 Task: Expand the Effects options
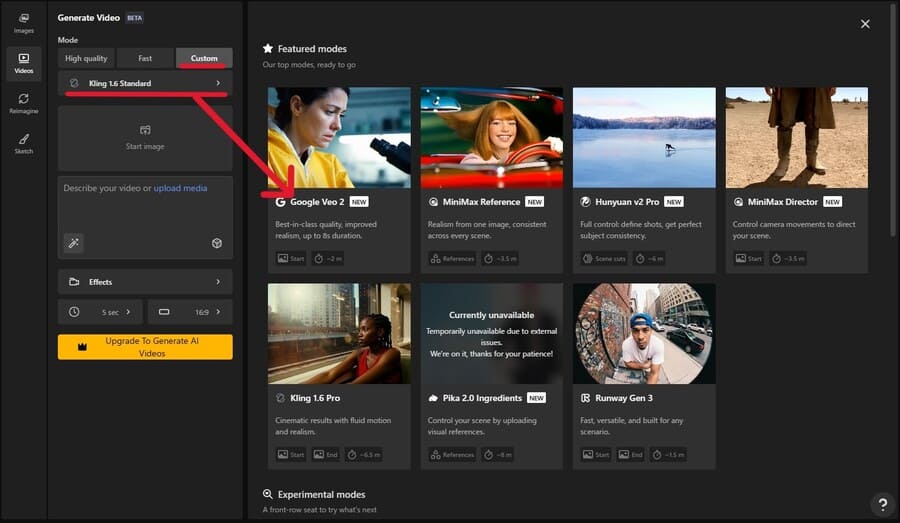click(145, 282)
